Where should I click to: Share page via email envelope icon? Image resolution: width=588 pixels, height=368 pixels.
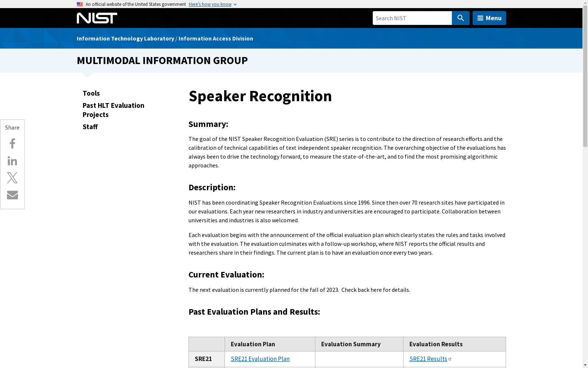pos(12,195)
